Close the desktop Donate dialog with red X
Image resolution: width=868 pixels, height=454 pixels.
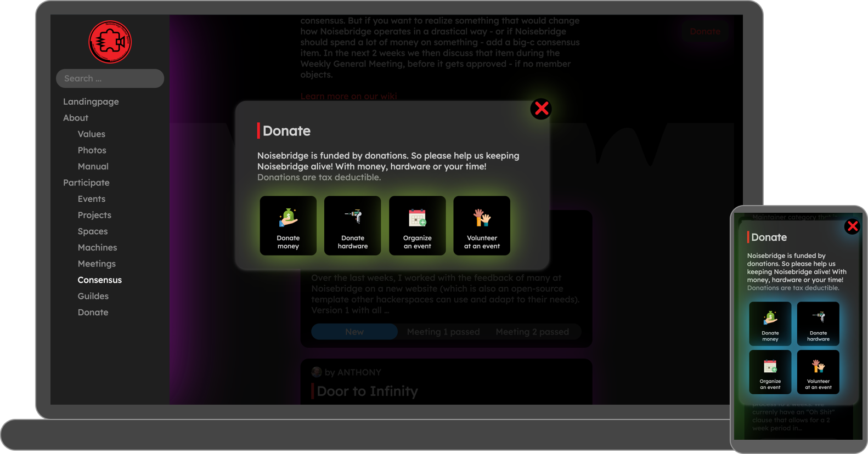pos(541,109)
